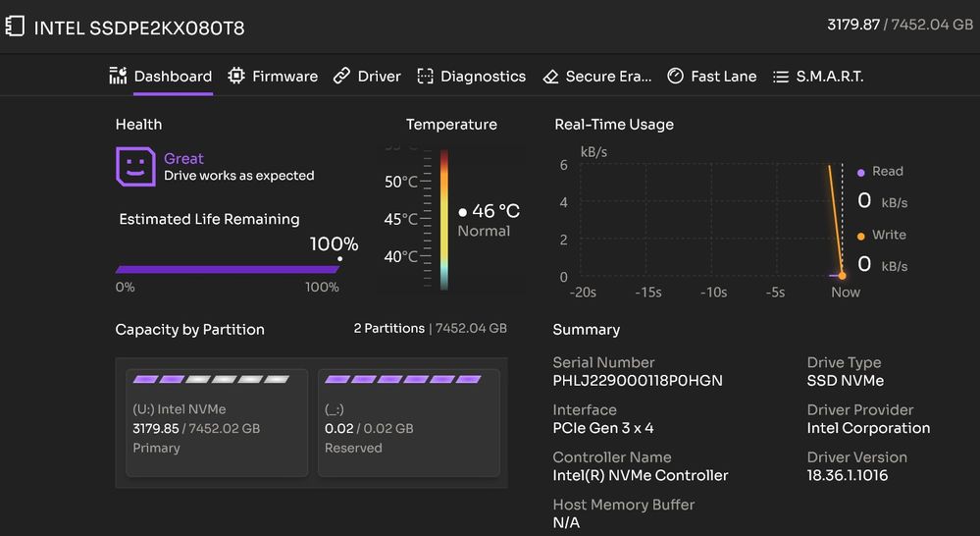Click the 0.02 / 0.02 GB partition size

coord(369,428)
